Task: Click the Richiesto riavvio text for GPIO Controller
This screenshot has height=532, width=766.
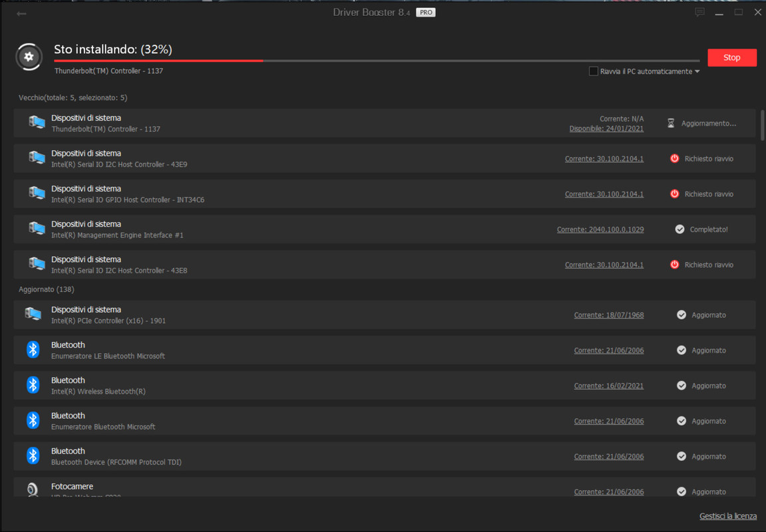Action: click(x=709, y=194)
